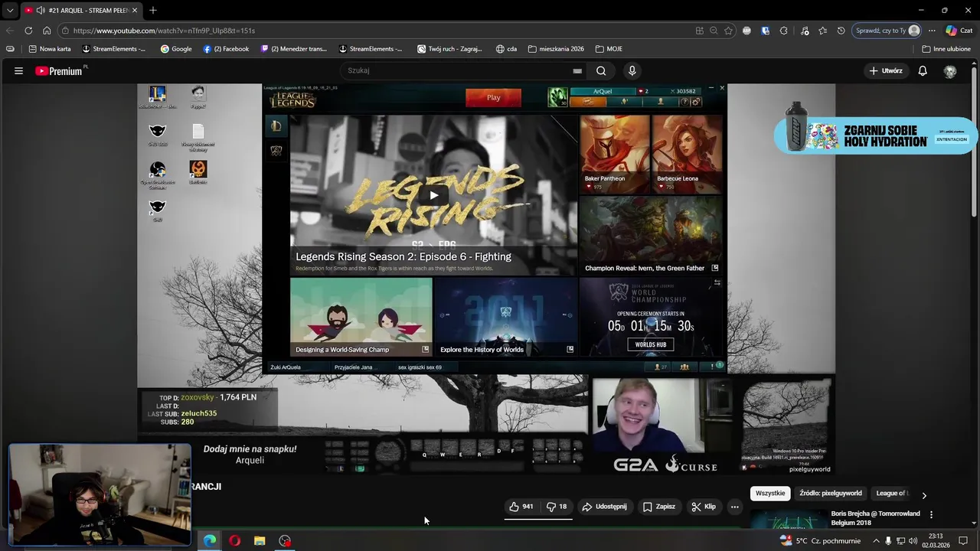
Task: Click the YouTube search magnifier button
Action: (x=601, y=70)
